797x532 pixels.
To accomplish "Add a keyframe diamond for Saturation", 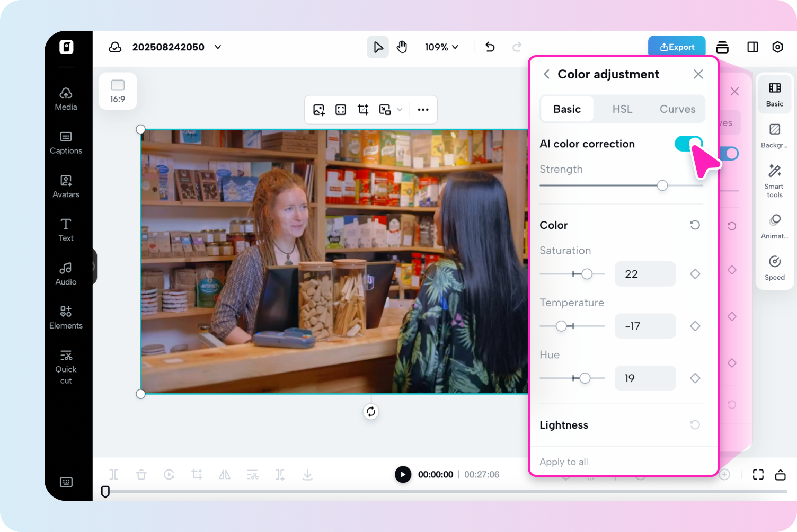I will 695,274.
